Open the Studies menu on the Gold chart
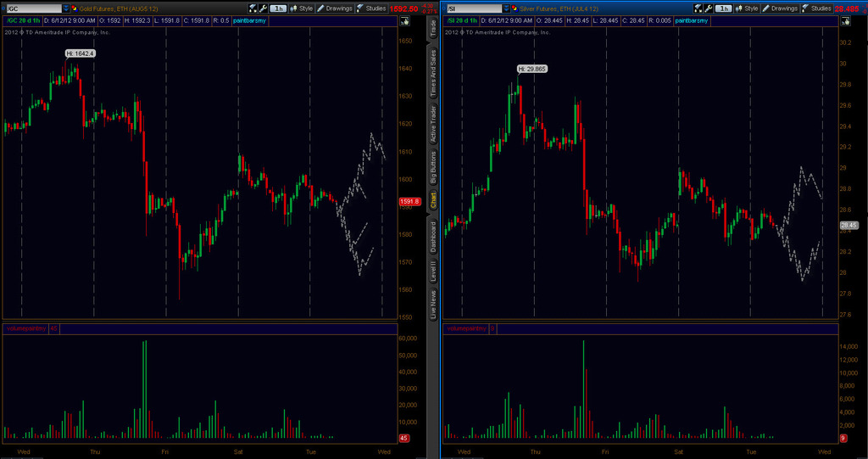Image resolution: width=868 pixels, height=459 pixels. (371, 8)
